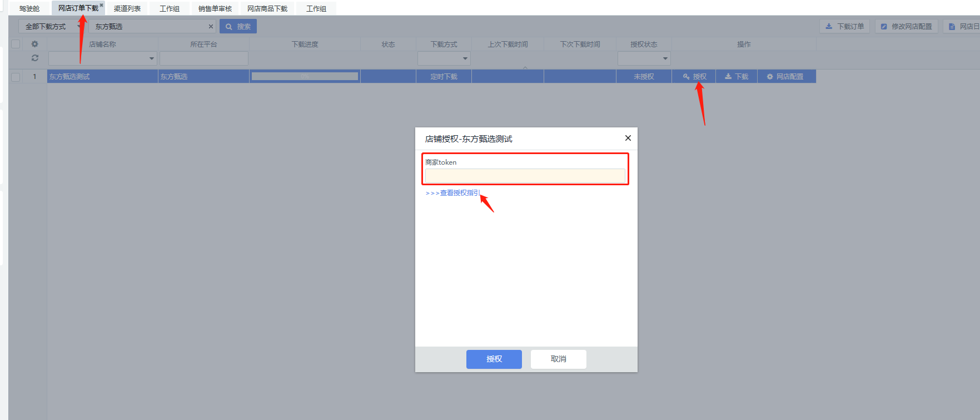Close the 店铺授权 dialog with X
The height and width of the screenshot is (420, 980).
pos(628,138)
